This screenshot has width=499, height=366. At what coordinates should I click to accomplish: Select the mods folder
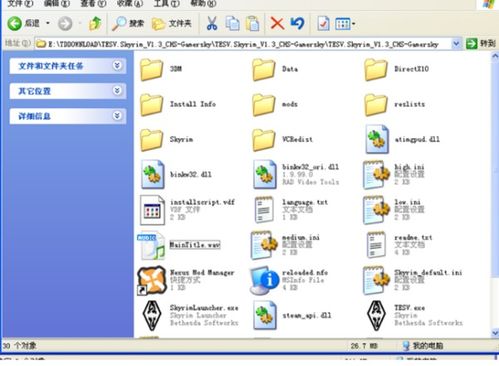tap(275, 105)
